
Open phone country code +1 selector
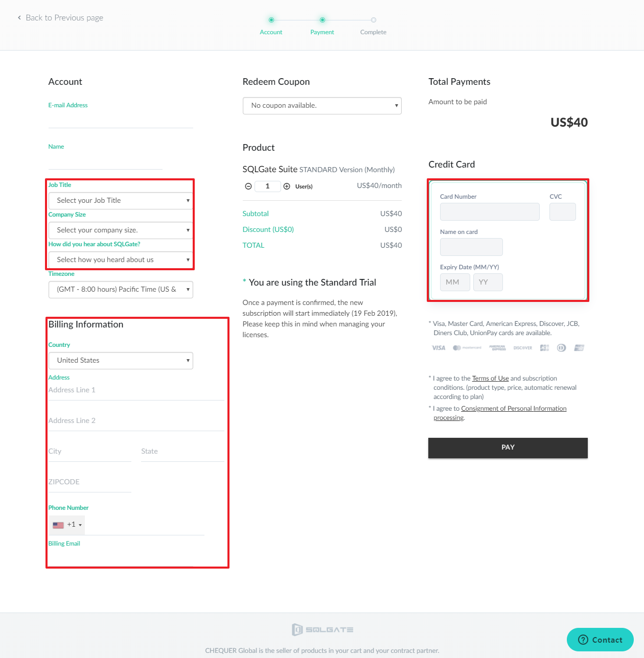[67, 525]
